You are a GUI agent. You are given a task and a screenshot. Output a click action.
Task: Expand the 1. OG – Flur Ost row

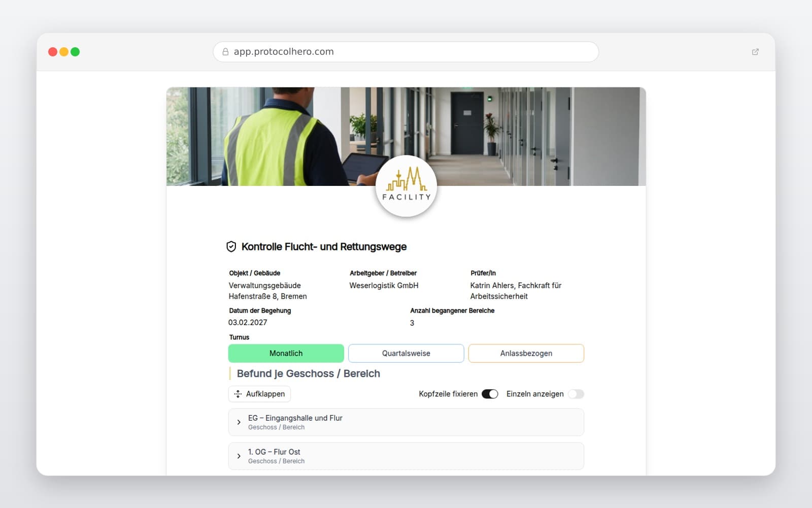(x=406, y=456)
